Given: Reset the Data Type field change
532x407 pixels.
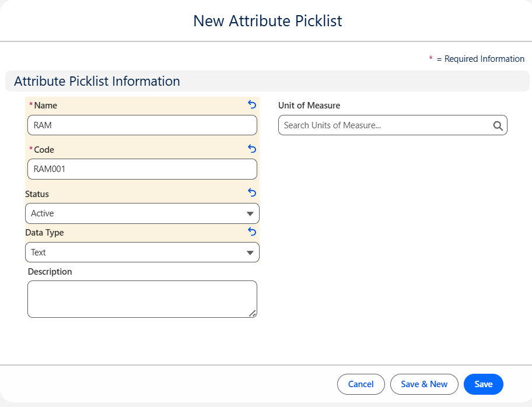Looking at the screenshot, I should [252, 231].
